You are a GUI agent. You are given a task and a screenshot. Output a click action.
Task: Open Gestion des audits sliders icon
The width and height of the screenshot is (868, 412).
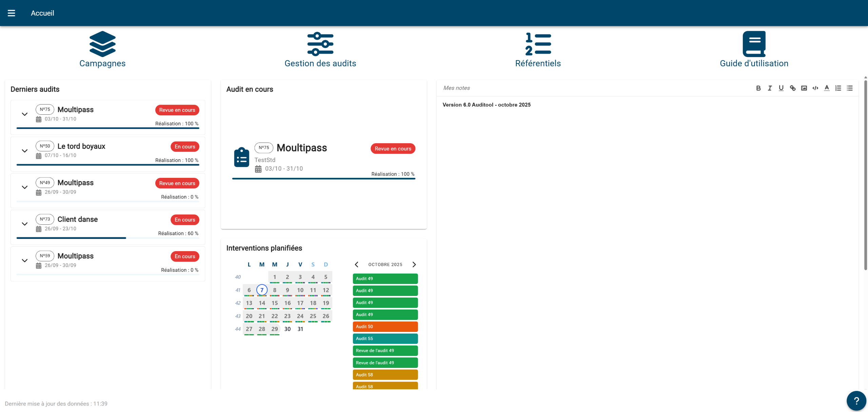(320, 44)
